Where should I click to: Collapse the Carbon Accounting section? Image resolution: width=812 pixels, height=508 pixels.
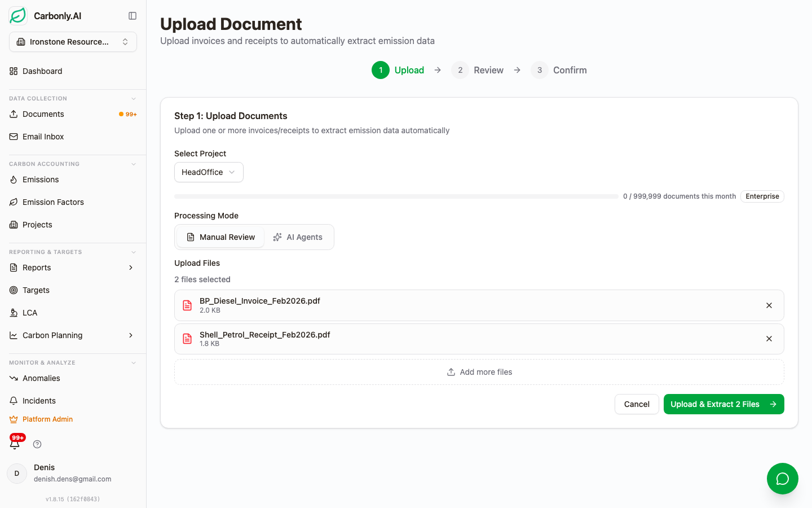[134, 164]
